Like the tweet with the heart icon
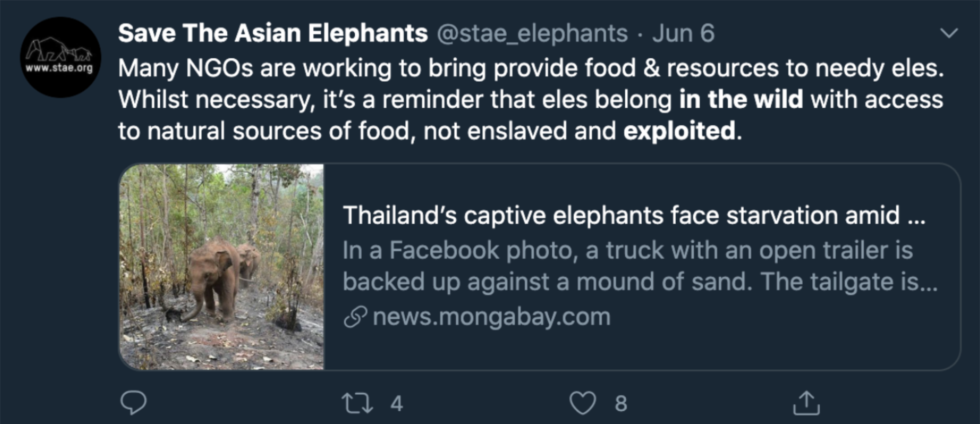 [583, 403]
